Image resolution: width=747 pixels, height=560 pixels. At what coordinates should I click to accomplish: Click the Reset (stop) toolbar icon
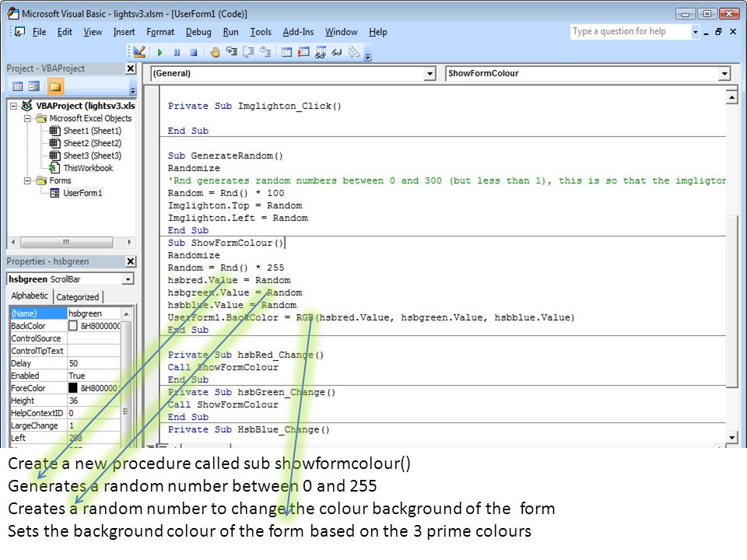[194, 52]
